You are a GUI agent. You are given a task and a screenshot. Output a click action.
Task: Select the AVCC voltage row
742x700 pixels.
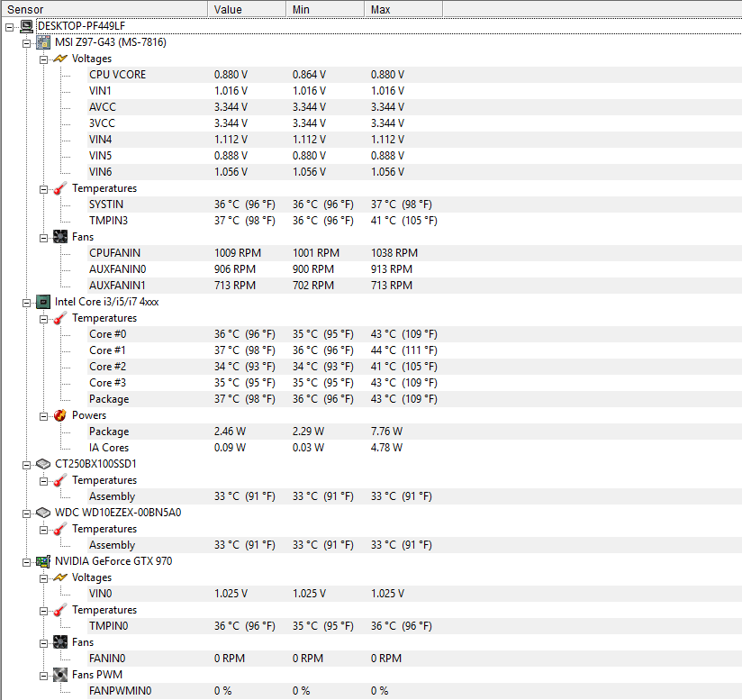click(414, 107)
